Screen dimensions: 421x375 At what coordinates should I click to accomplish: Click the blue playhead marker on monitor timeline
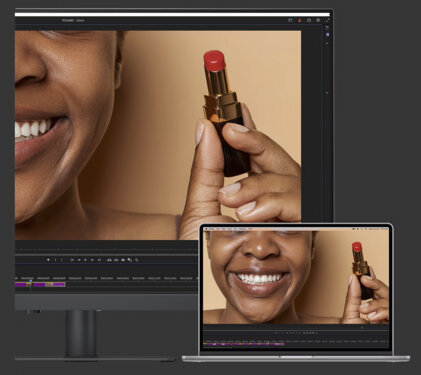(x=31, y=281)
